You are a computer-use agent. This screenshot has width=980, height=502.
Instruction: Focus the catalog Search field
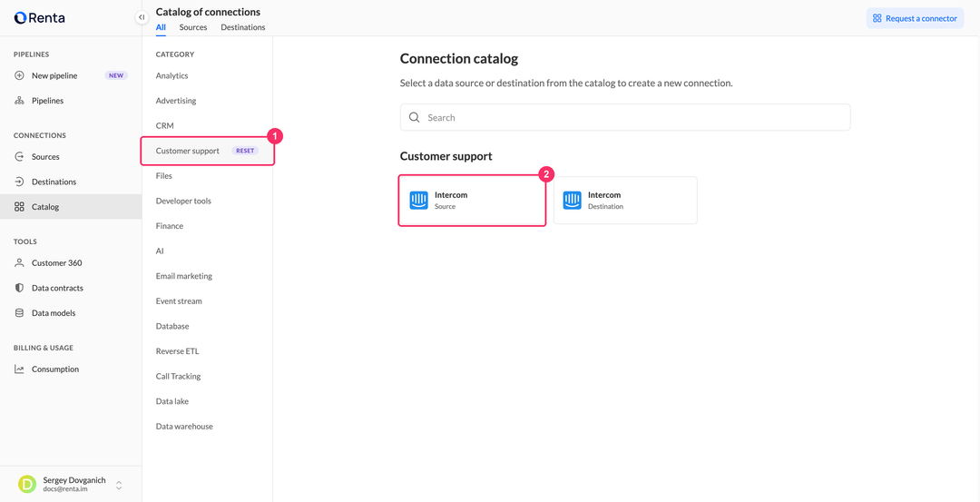coord(625,117)
